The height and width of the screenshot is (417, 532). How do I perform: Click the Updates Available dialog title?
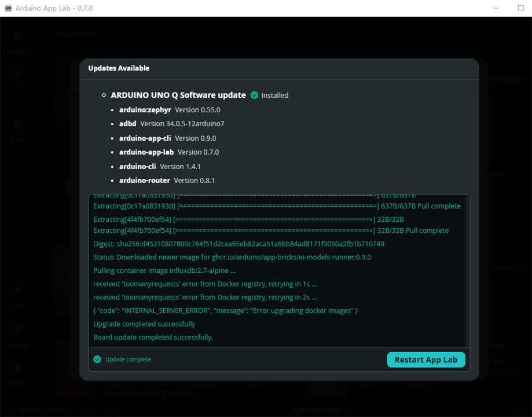[119, 68]
